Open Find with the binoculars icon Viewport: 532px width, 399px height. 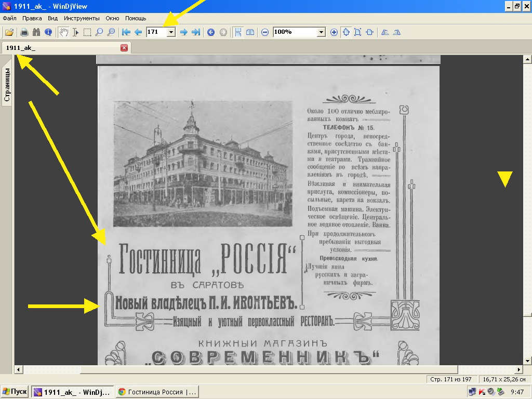tap(36, 32)
